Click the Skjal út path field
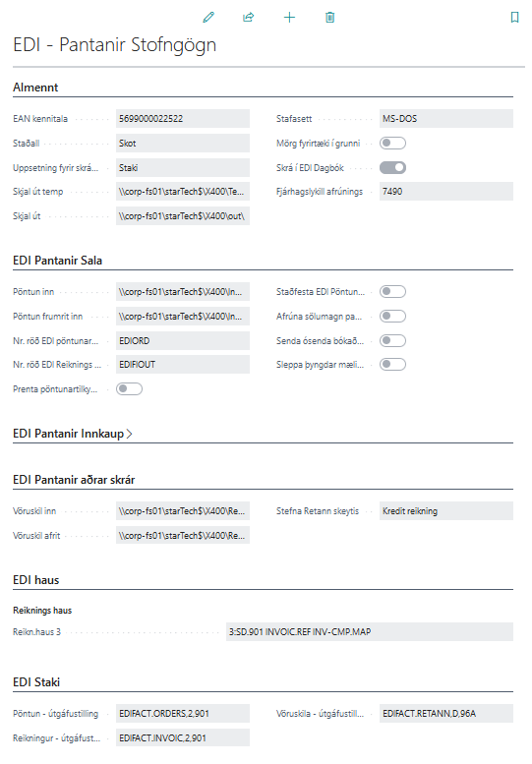 pos(183,216)
